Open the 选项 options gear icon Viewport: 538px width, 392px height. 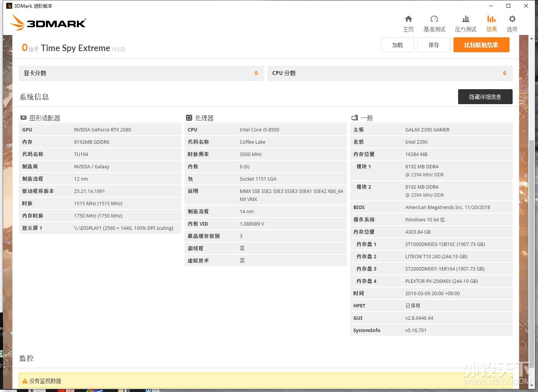512,19
